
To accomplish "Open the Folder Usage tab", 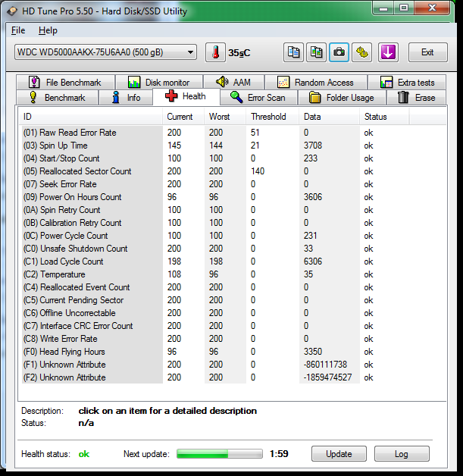I will point(342,98).
